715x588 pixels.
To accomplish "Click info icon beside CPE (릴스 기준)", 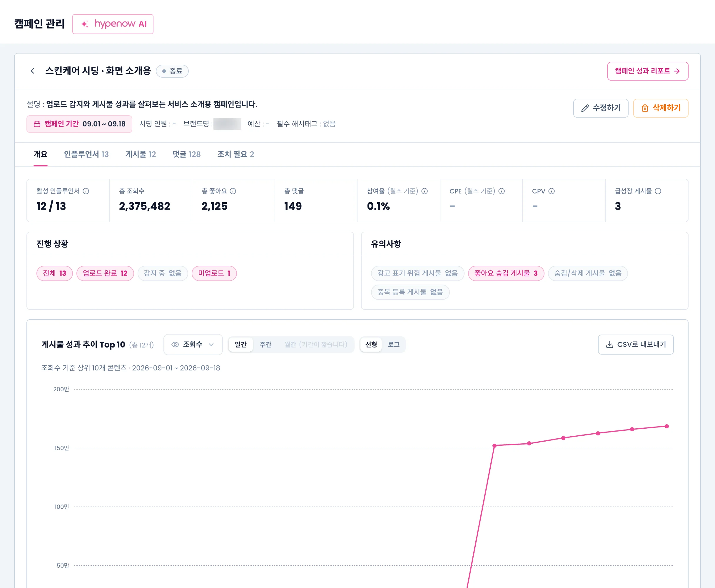I will tap(502, 191).
